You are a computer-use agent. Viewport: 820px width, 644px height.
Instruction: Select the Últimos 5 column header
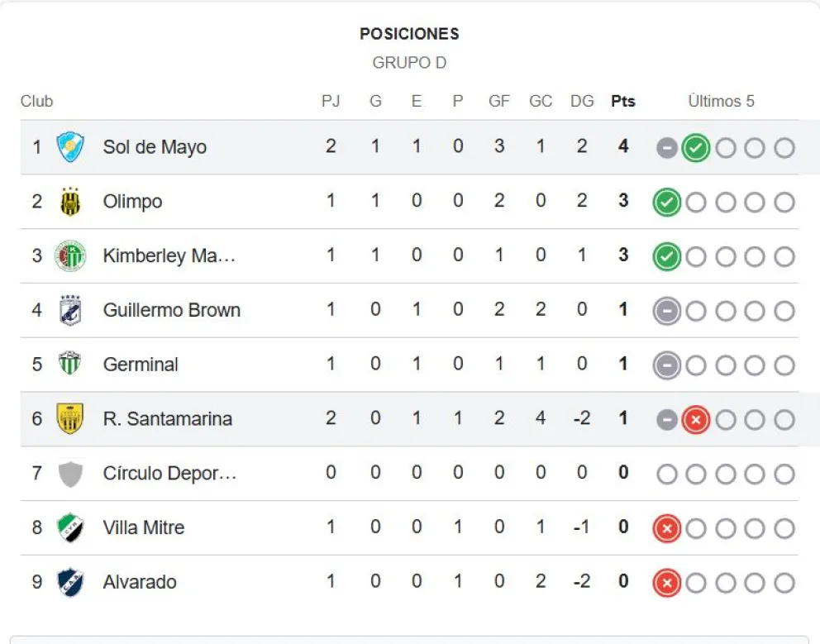coord(721,101)
